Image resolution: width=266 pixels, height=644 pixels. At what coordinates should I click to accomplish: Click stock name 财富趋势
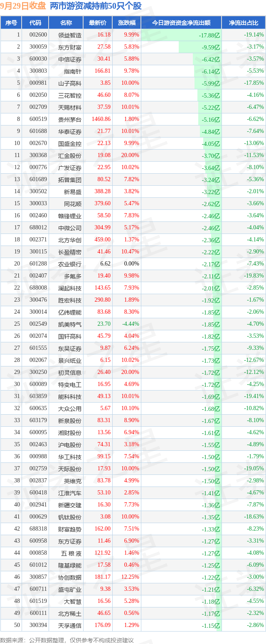click(70, 529)
